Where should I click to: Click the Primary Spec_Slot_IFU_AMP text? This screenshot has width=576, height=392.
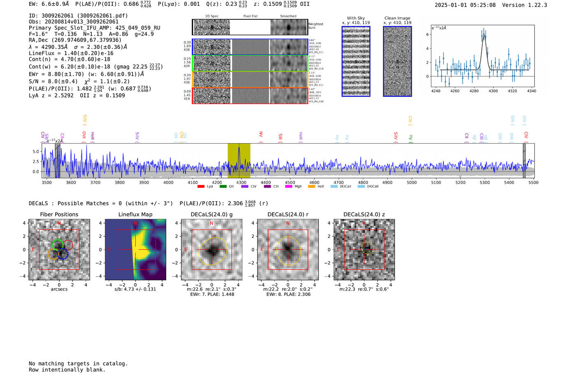tap(95, 28)
